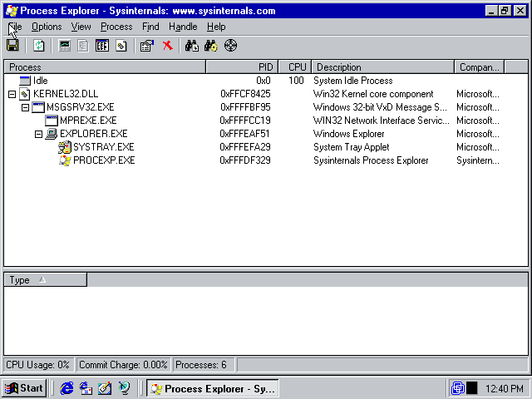This screenshot has width=532, height=399.
Task: Click the second binoculars icon with gear
Action: coord(210,46)
